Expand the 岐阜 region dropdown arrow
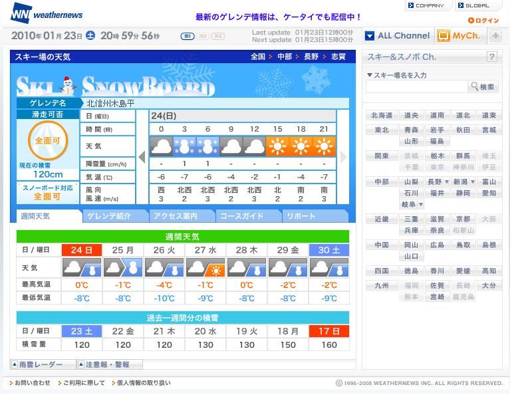This screenshot has width=532, height=399. [421, 204]
